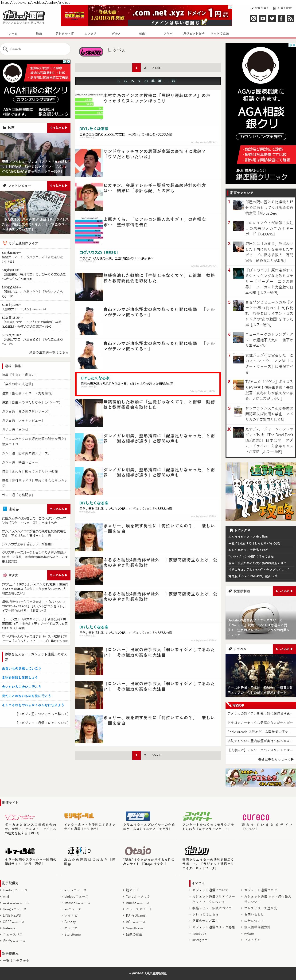The height and width of the screenshot is (980, 296).
Task: Open the デジタル・IT navigation tab
Action: pyautogui.click(x=64, y=34)
